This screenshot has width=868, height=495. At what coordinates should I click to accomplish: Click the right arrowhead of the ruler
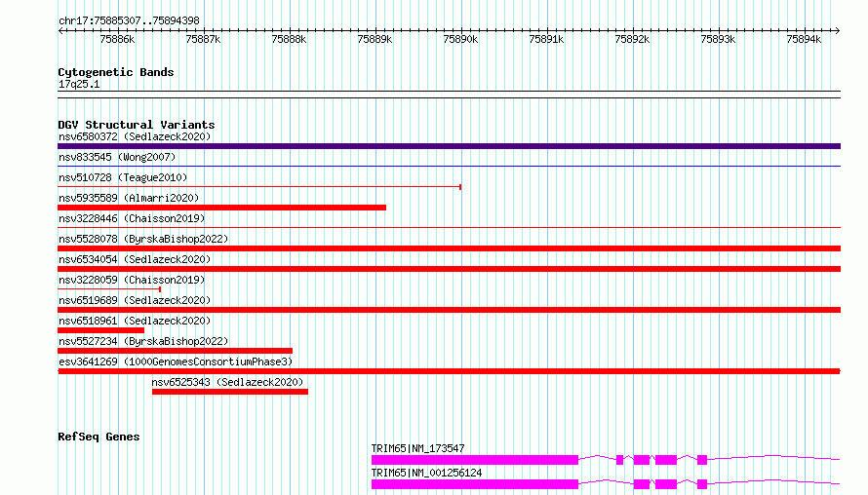(838, 31)
